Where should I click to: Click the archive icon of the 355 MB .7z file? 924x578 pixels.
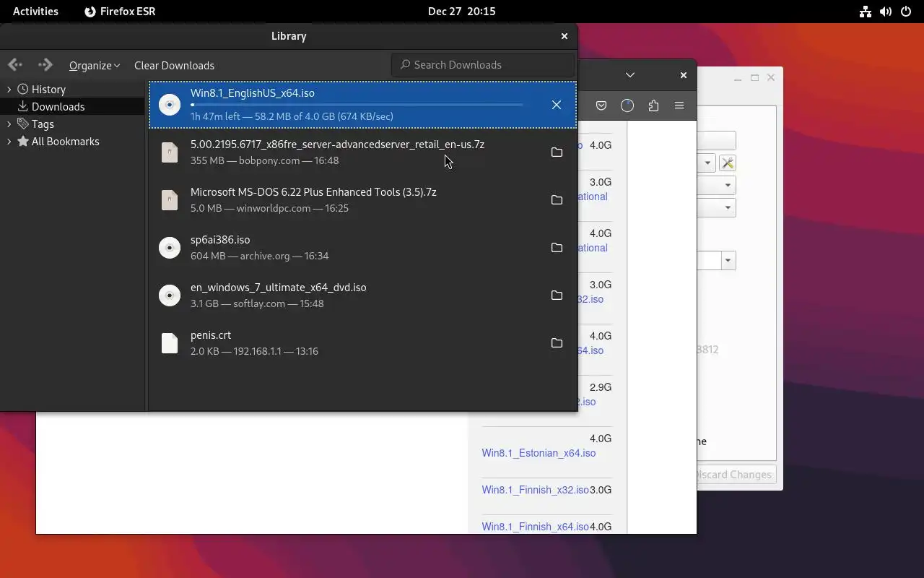point(170,152)
